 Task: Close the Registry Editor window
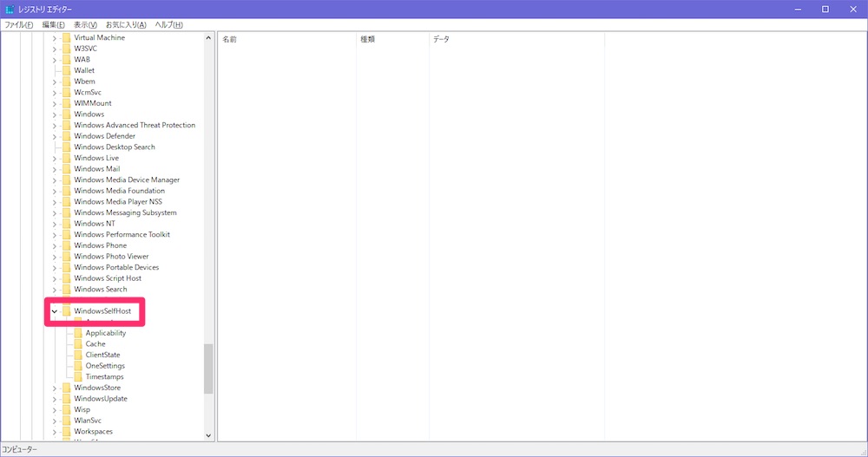point(853,10)
